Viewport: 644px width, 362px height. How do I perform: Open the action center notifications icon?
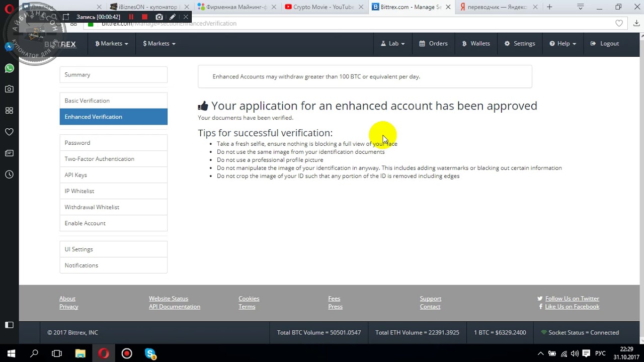point(586,353)
